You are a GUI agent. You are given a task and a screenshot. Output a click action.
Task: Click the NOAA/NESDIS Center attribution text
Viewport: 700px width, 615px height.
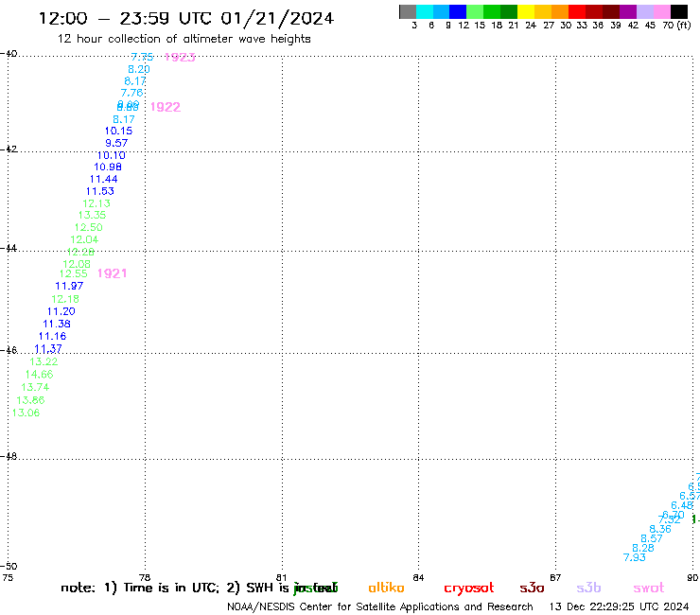(380, 607)
